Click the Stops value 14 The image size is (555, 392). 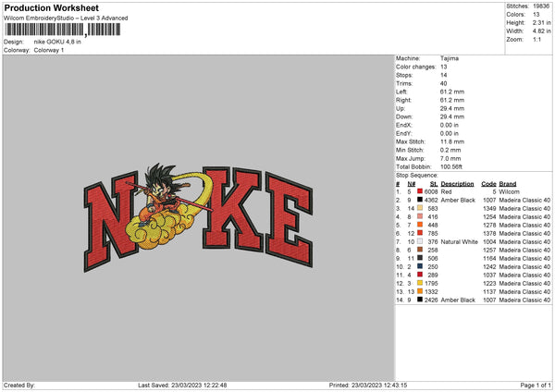(443, 75)
